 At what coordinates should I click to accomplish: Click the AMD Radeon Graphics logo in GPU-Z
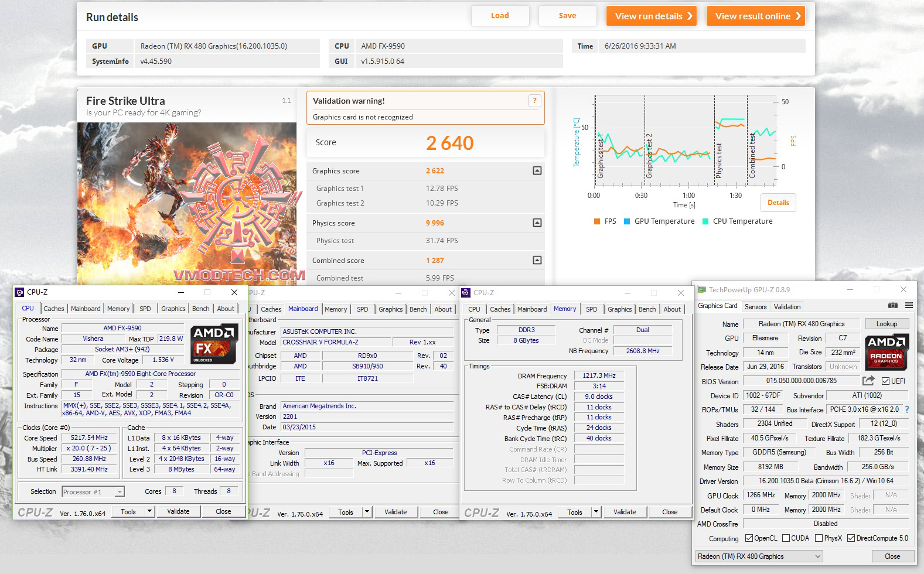[x=887, y=352]
